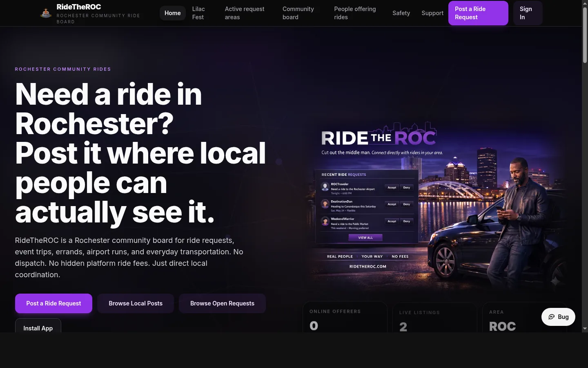The width and height of the screenshot is (588, 368).
Task: Go to the Lilac Fest page
Action: 198,13
